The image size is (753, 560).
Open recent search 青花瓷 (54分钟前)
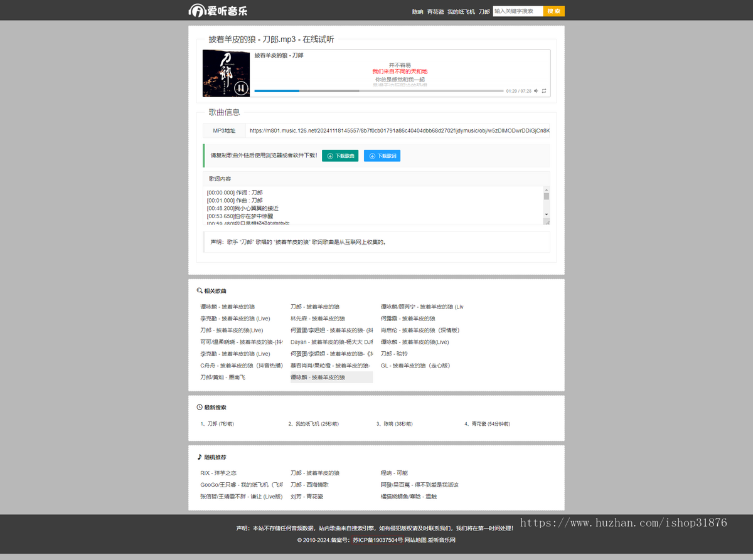pos(488,424)
